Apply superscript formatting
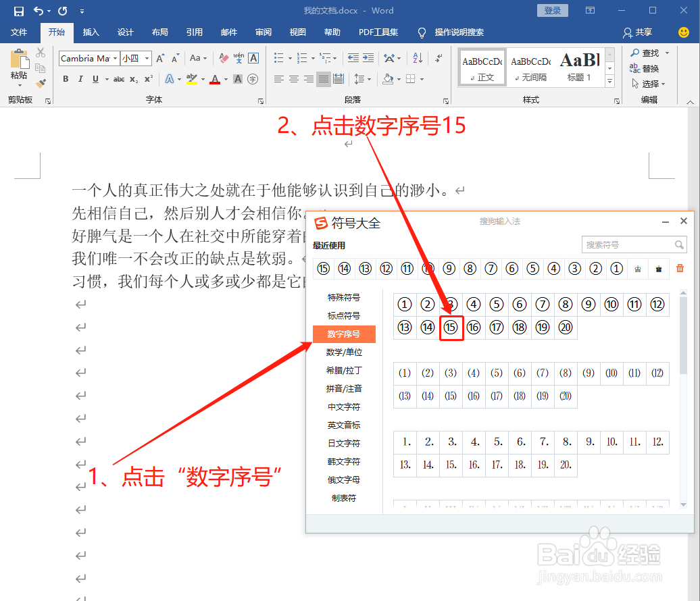Screen dimensions: 700x601 149,78
